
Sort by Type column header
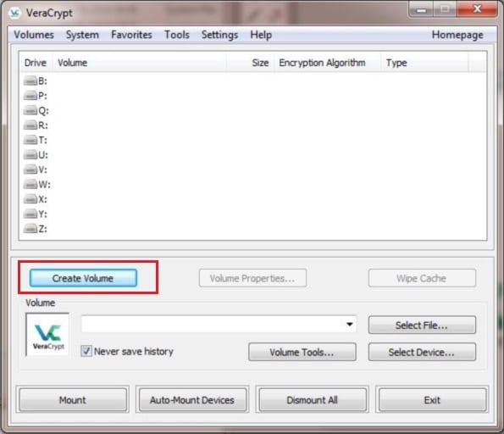click(424, 63)
